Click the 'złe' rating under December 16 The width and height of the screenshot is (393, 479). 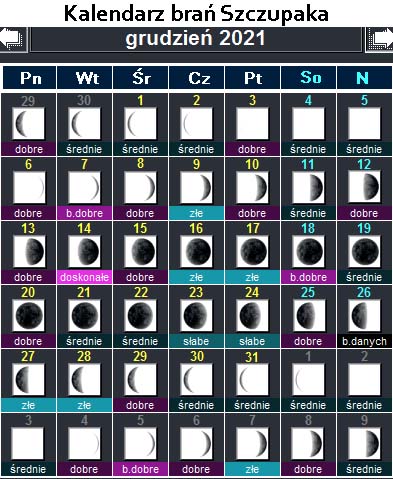point(196,277)
